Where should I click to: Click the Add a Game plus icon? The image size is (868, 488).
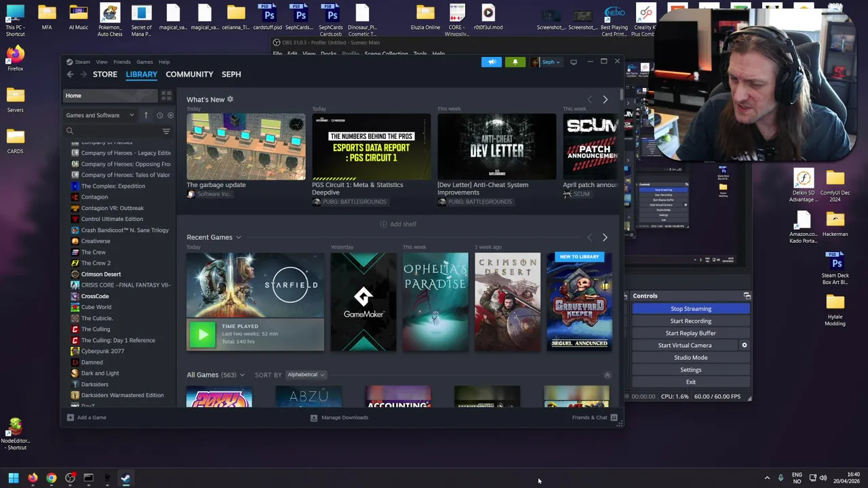click(x=71, y=418)
